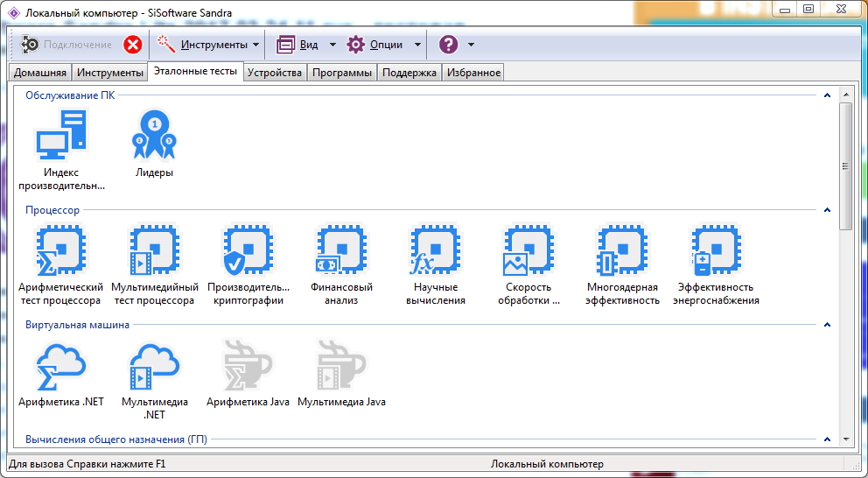Open Производительность криптографии test

point(248,250)
